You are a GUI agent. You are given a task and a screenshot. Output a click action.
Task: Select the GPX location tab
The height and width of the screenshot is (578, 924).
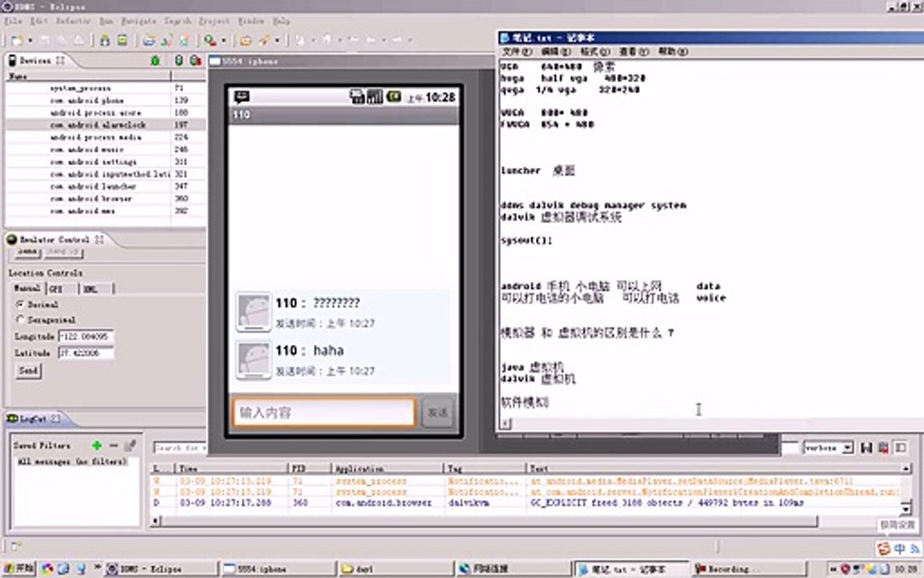coord(61,288)
